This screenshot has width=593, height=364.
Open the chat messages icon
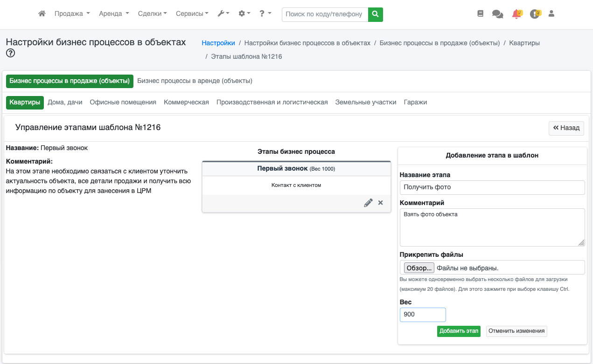click(497, 14)
